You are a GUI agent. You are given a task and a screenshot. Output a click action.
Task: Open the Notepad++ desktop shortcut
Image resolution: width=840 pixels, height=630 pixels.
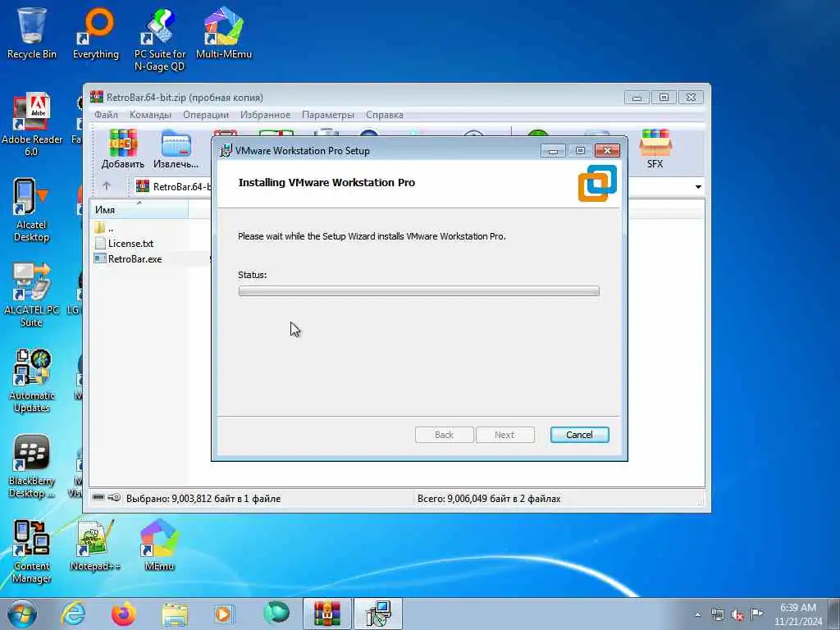[95, 545]
